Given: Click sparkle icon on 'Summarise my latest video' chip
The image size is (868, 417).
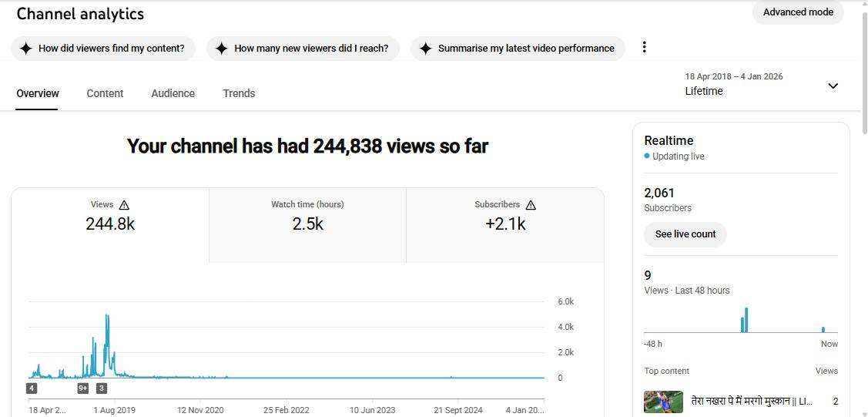Looking at the screenshot, I should click(425, 49).
